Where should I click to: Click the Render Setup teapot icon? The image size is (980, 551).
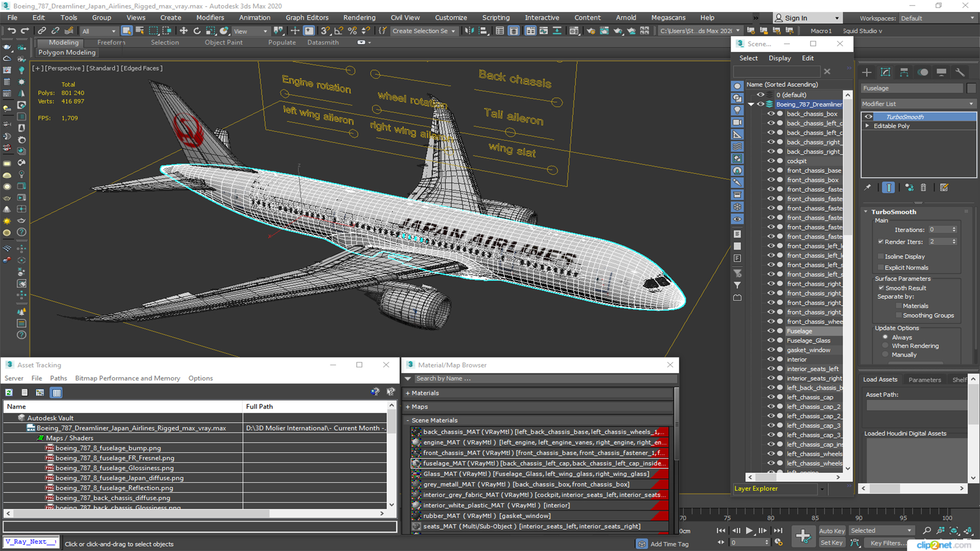[591, 31]
